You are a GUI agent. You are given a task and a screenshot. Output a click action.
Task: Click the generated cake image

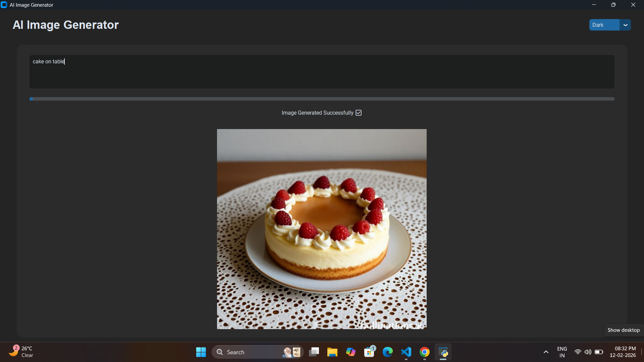[322, 229]
